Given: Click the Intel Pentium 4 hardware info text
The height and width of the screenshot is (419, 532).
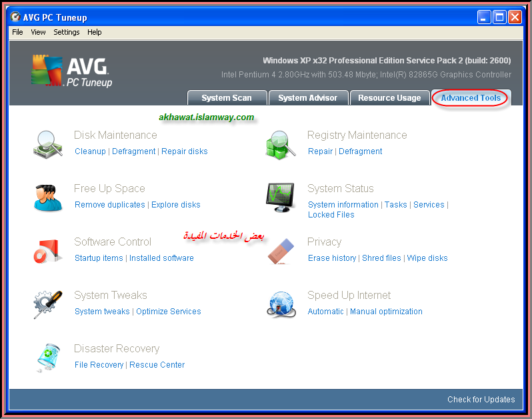Looking at the screenshot, I should [366, 74].
